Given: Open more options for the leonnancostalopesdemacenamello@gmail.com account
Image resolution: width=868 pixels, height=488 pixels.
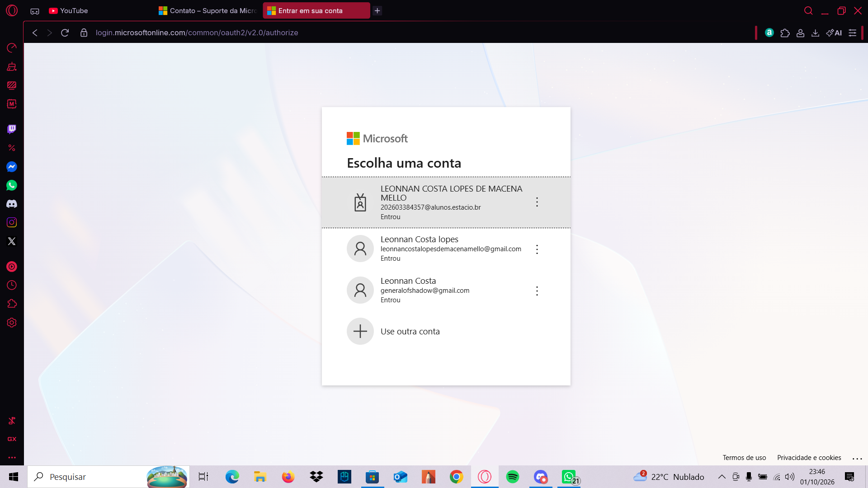Looking at the screenshot, I should tap(537, 249).
